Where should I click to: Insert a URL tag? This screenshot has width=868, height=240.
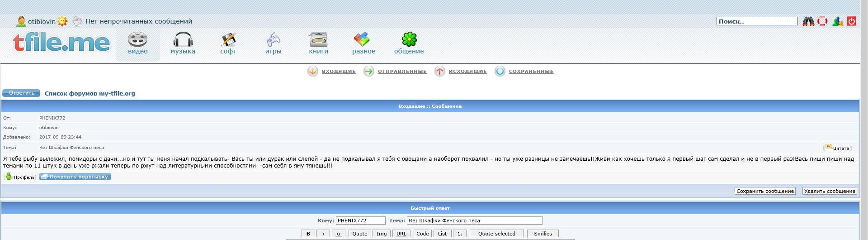(401, 234)
